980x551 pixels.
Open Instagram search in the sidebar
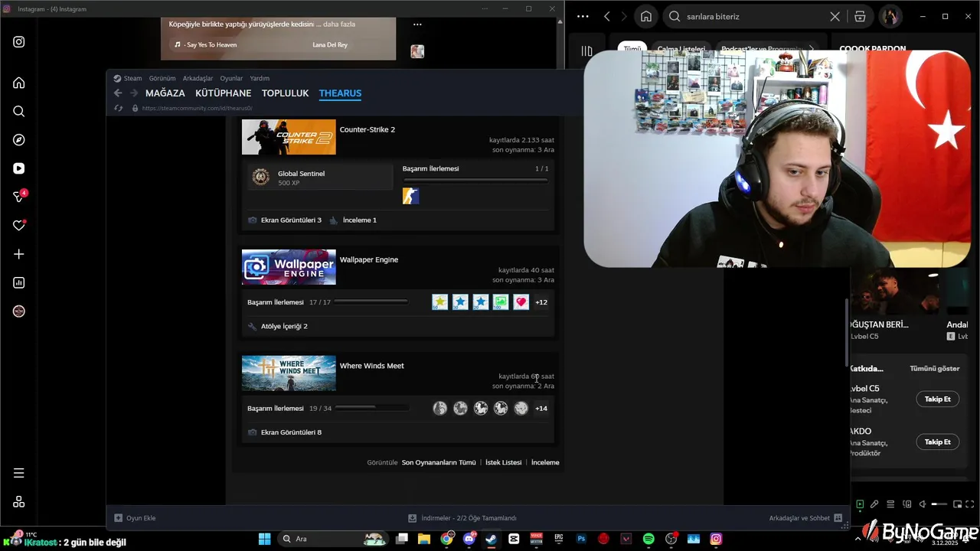point(19,111)
